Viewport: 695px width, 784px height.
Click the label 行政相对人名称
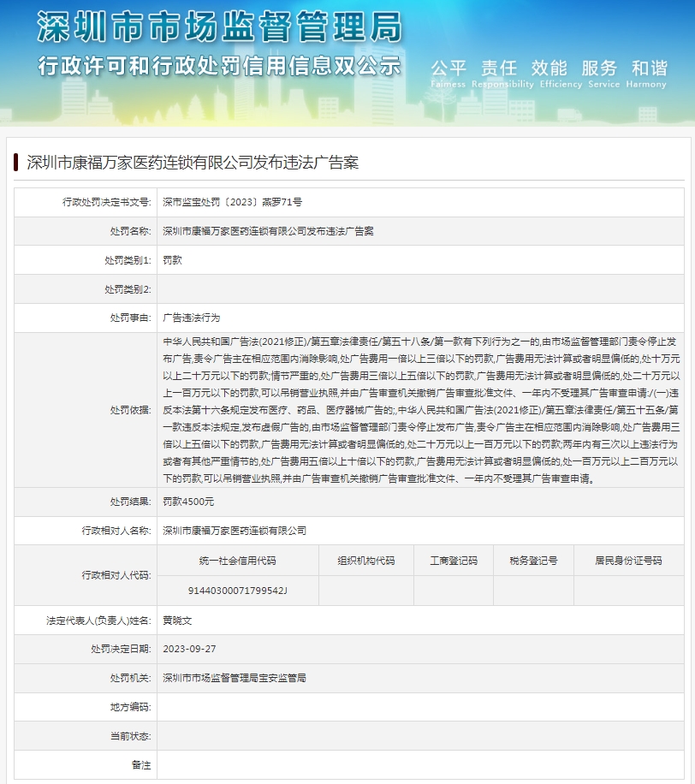pyautogui.click(x=116, y=531)
